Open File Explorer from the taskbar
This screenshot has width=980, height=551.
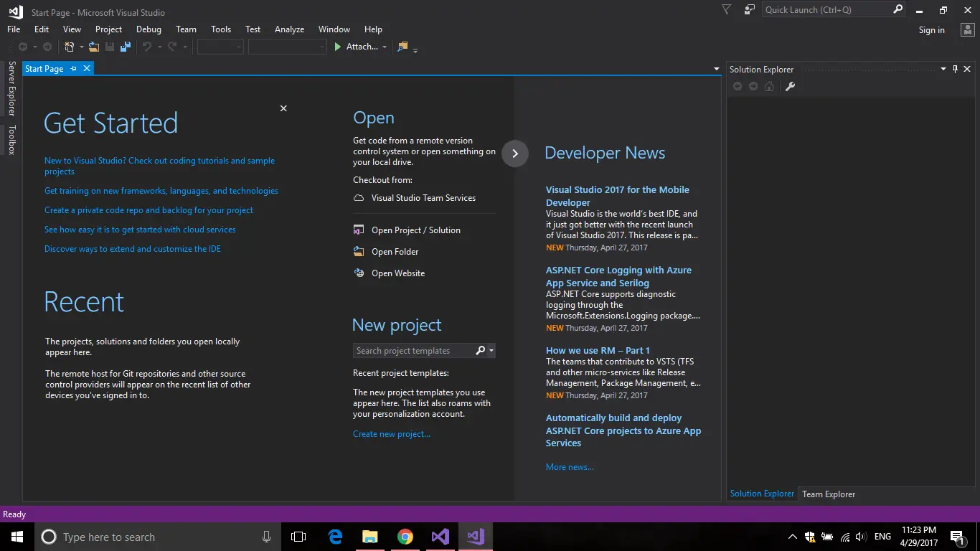pos(370,537)
